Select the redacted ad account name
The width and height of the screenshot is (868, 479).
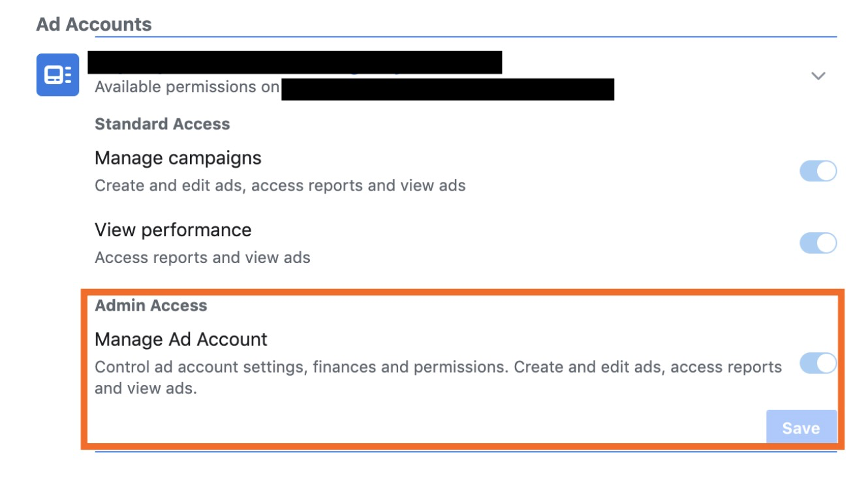click(295, 62)
